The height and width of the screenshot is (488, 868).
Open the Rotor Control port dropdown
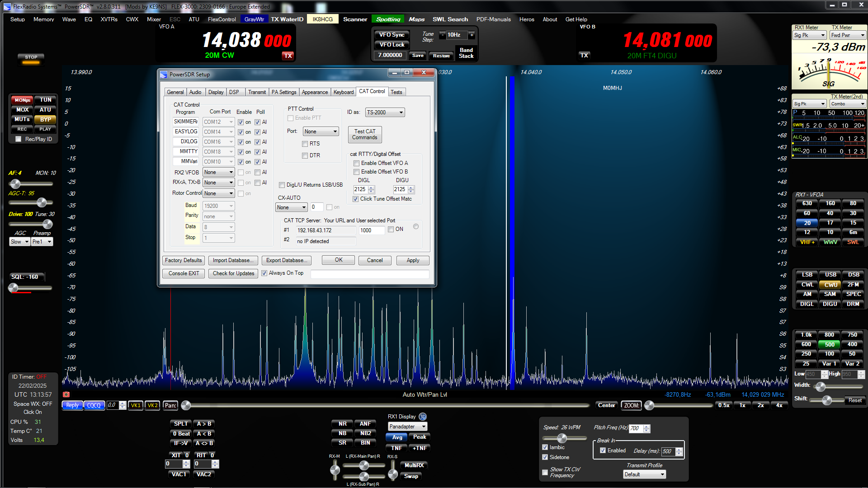pyautogui.click(x=219, y=193)
